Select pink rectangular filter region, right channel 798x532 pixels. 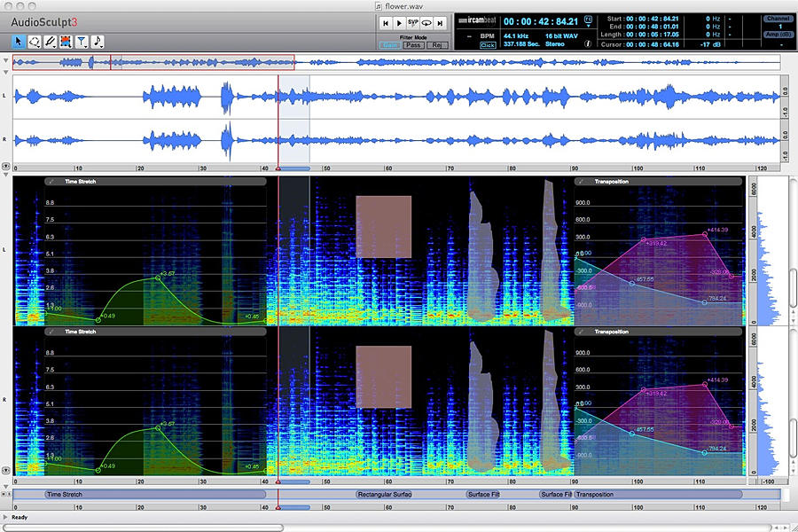[x=384, y=377]
